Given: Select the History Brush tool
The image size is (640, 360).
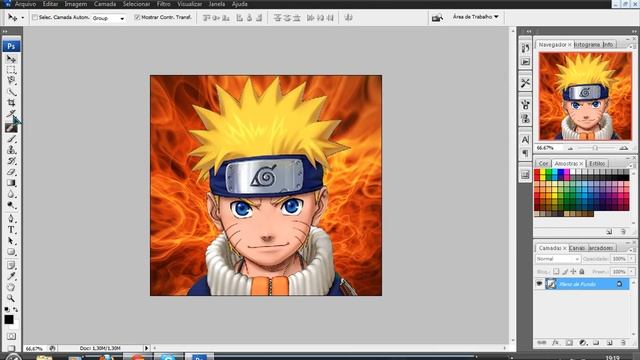Looking at the screenshot, I should pyautogui.click(x=11, y=161).
